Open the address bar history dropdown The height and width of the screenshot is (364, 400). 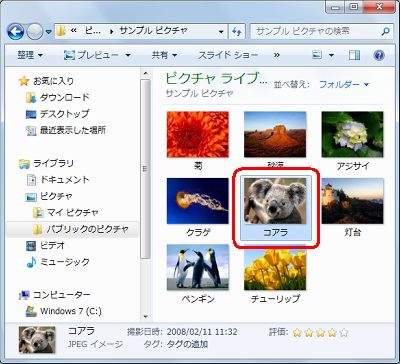click(x=221, y=32)
